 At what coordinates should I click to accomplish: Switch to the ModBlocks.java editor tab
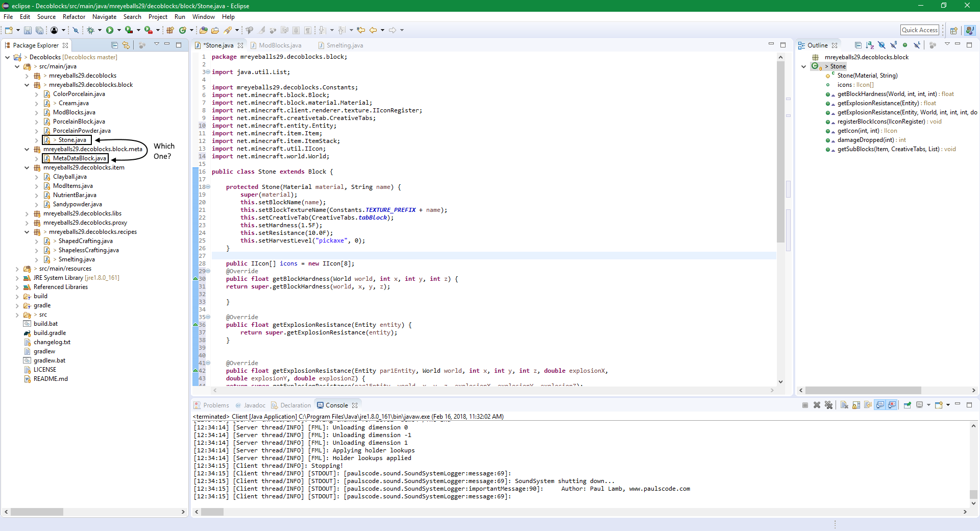tap(280, 45)
